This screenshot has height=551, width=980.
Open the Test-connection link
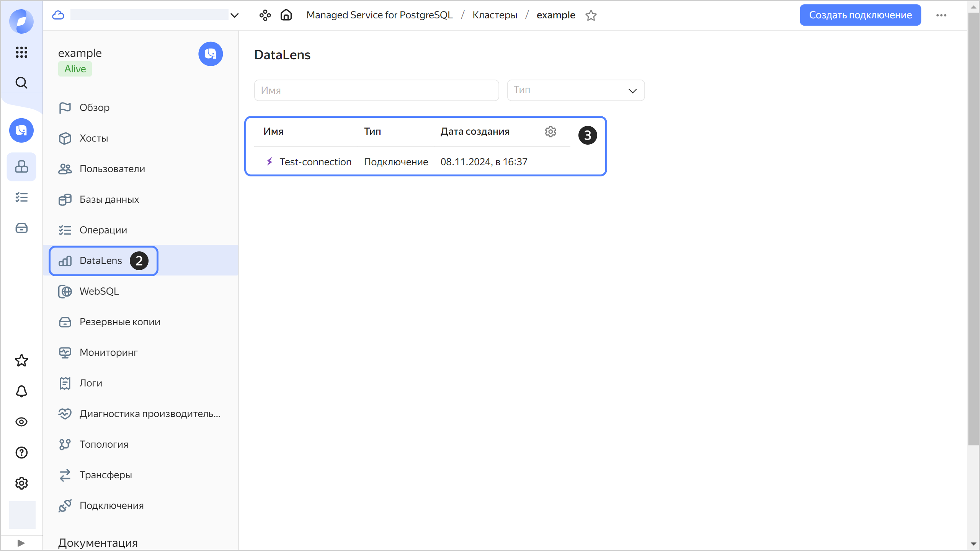315,162
